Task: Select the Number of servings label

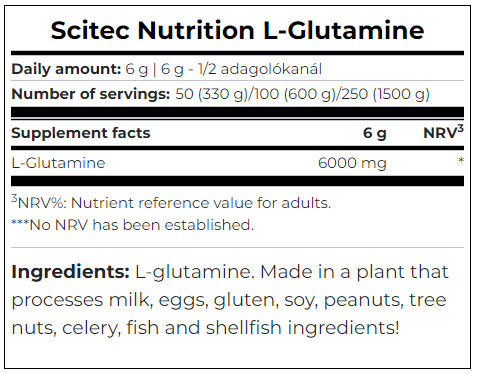Action: coord(91,94)
